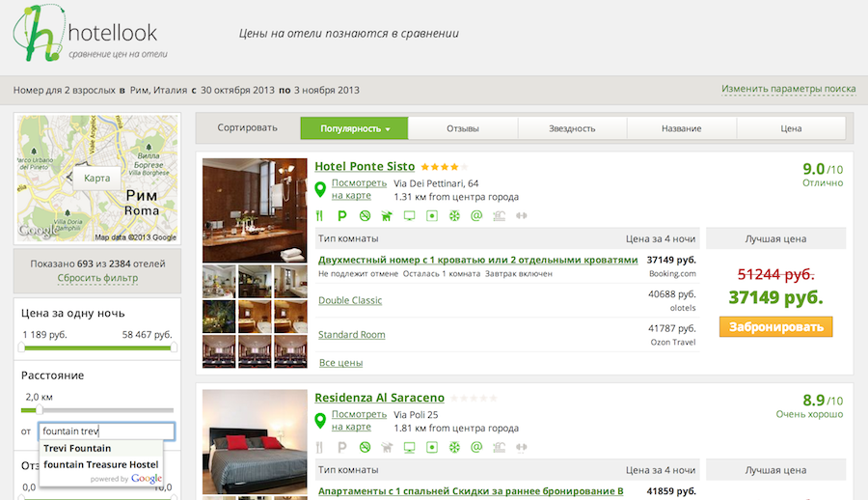
Task: Click the hotellook logo
Action: [x=91, y=33]
